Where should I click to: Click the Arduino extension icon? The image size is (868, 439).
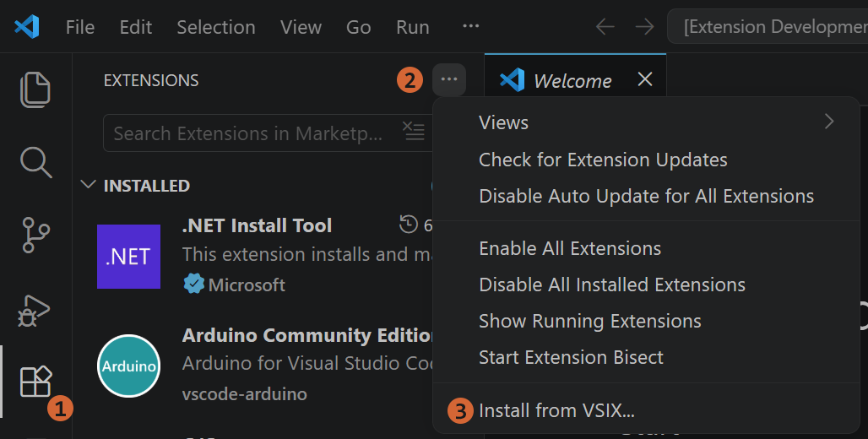[x=128, y=366]
